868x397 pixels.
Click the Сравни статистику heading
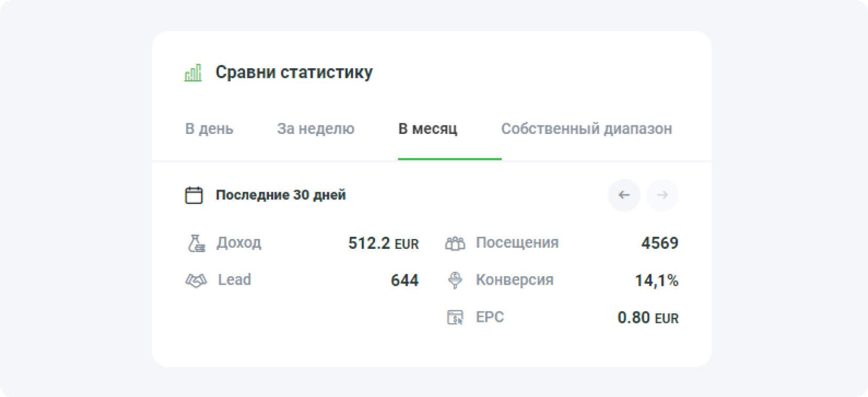pyautogui.click(x=294, y=72)
